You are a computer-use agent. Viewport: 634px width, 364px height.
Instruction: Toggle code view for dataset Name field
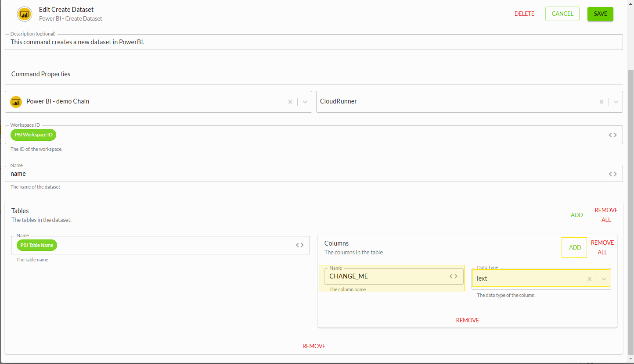(613, 174)
